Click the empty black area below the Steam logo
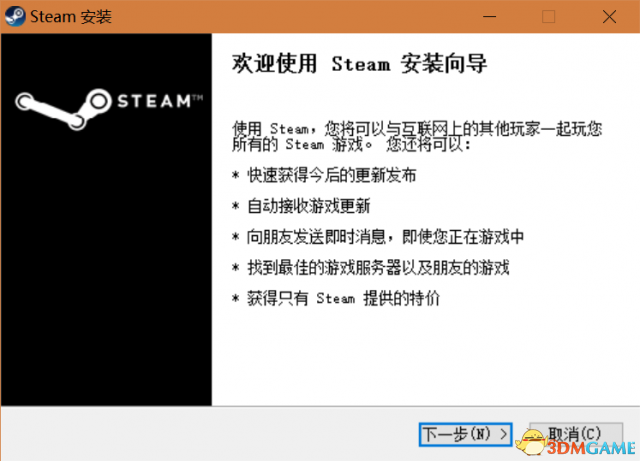This screenshot has width=640, height=461. [105, 280]
